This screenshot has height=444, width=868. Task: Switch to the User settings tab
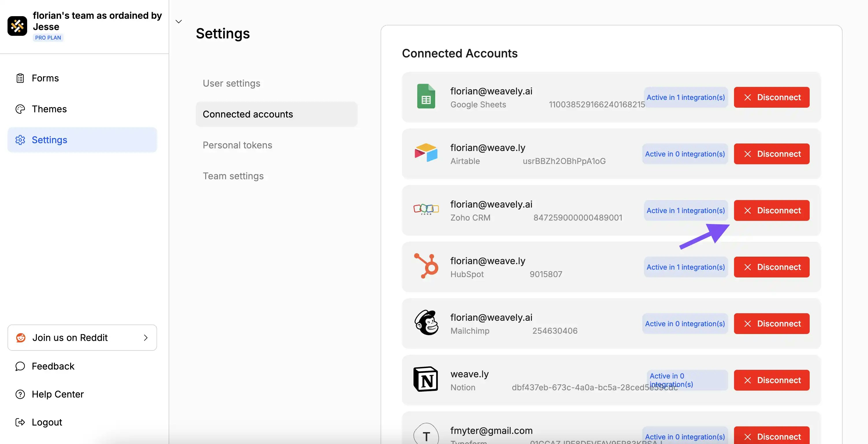231,83
